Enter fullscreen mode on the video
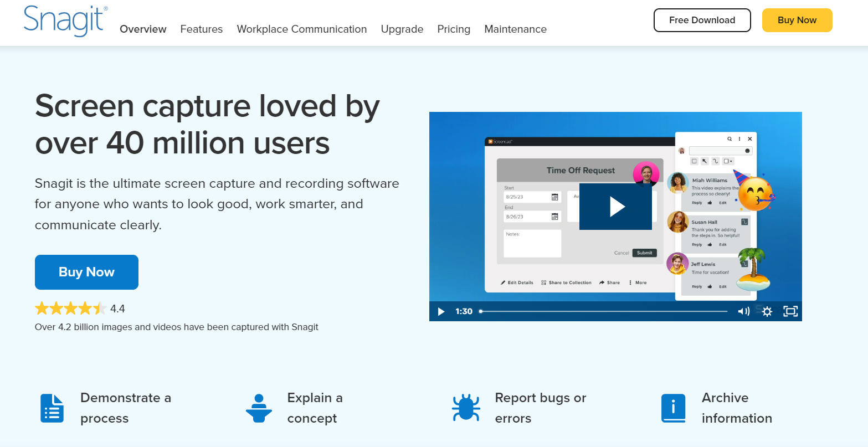The height and width of the screenshot is (447, 868). (790, 311)
